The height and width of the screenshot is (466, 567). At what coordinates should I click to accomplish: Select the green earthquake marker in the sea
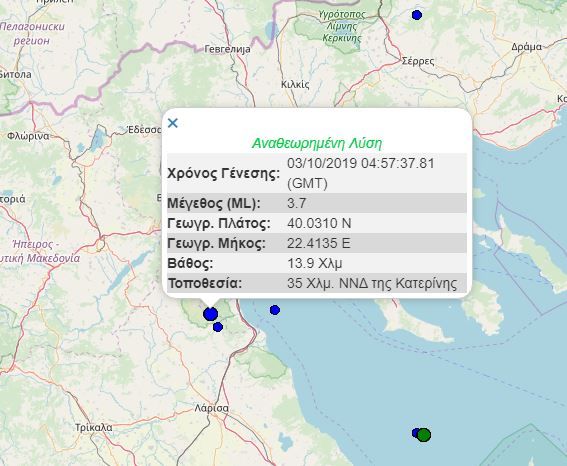coord(424,435)
